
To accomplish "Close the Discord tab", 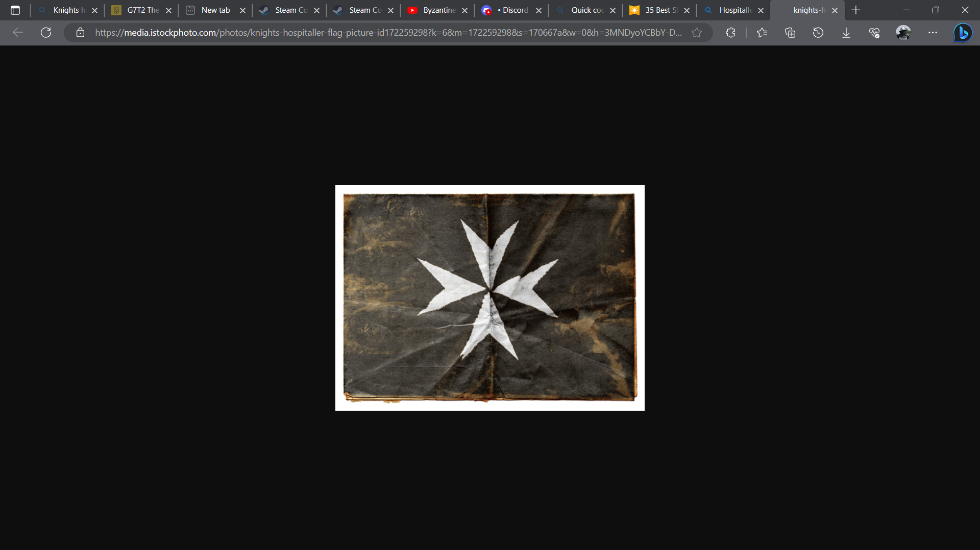I will (x=538, y=10).
